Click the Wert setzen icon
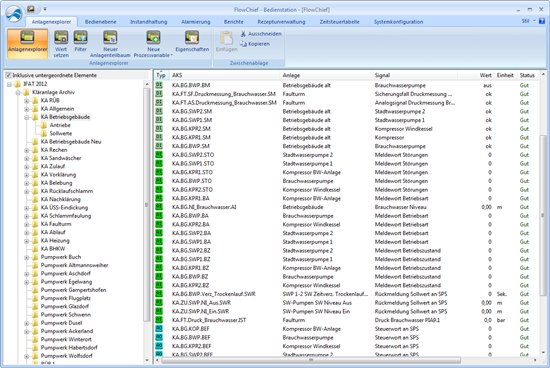This screenshot has width=550, height=368. coord(61,37)
